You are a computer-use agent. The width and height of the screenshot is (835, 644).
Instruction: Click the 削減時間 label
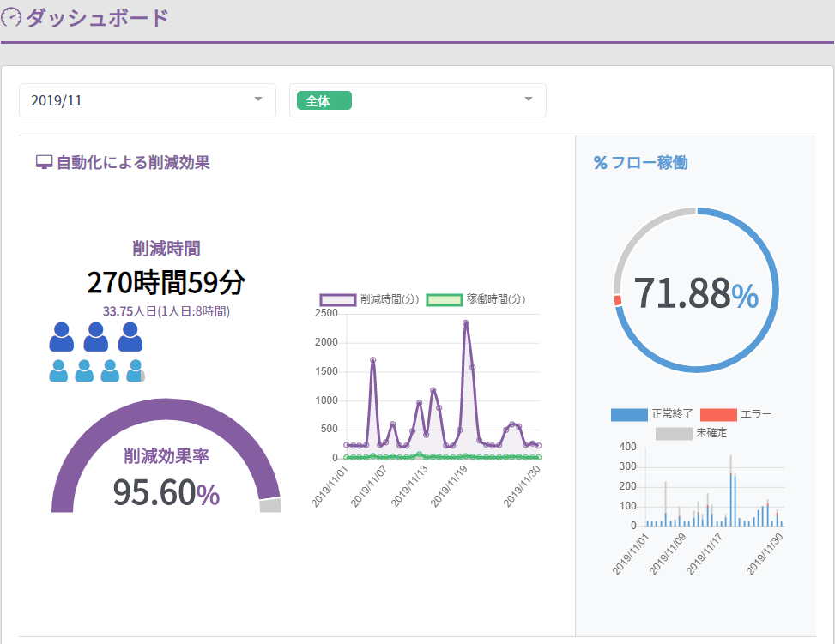[166, 249]
